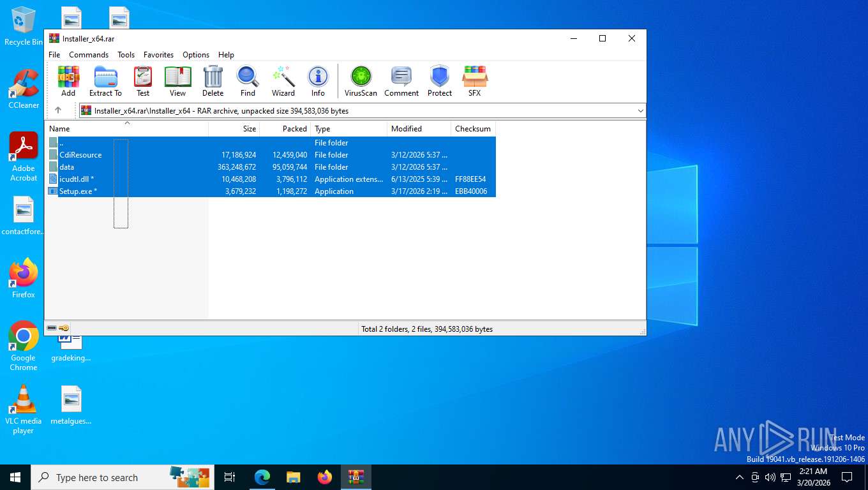The height and width of the screenshot is (490, 868).
Task: Sort by the Name column header
Action: [126, 129]
